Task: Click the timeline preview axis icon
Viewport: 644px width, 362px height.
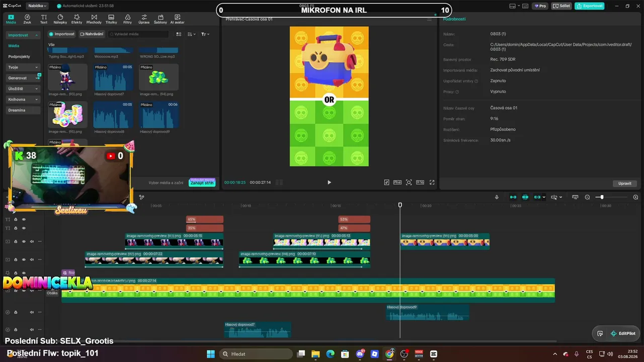Action: coord(575,197)
